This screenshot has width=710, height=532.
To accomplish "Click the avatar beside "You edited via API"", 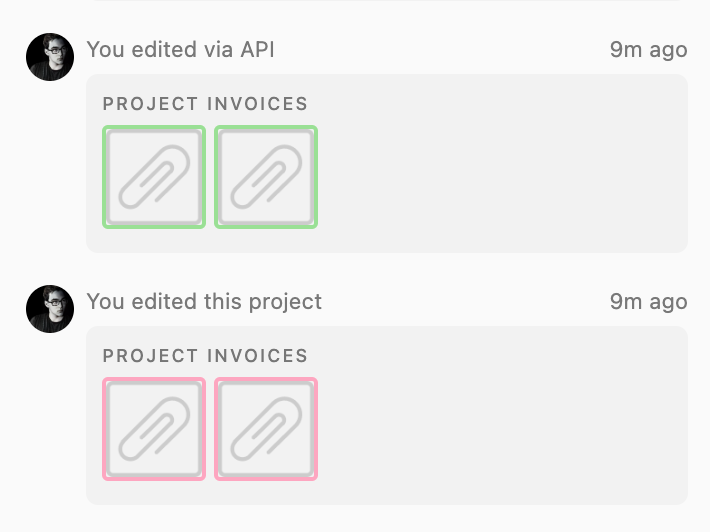I will point(50,57).
